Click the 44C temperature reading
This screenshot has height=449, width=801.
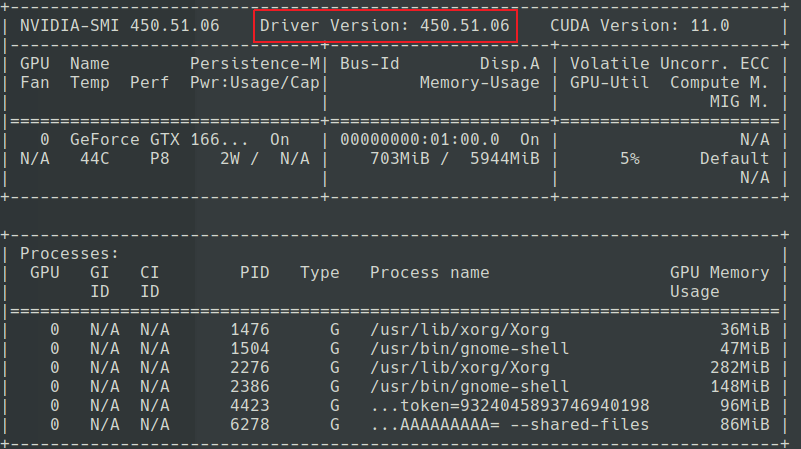pos(95,159)
